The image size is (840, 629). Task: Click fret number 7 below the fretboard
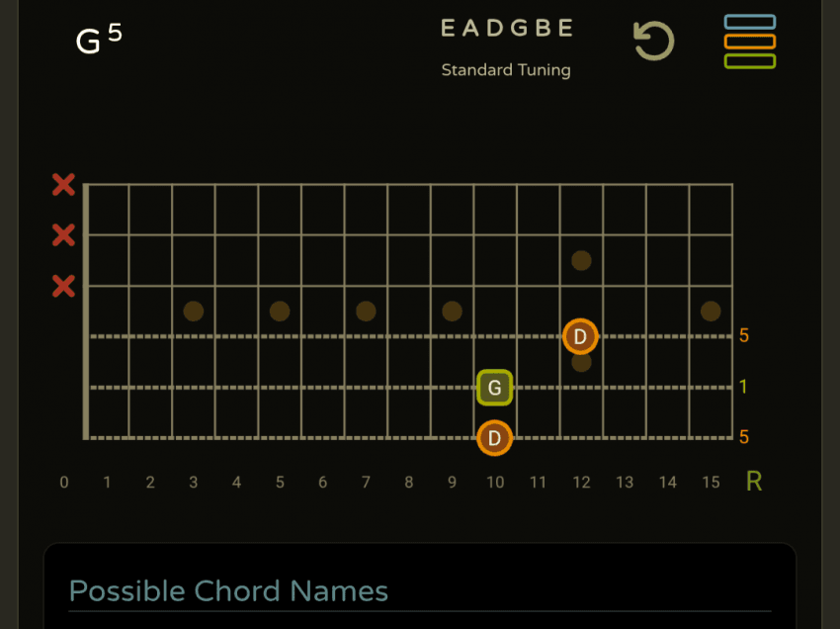[366, 483]
